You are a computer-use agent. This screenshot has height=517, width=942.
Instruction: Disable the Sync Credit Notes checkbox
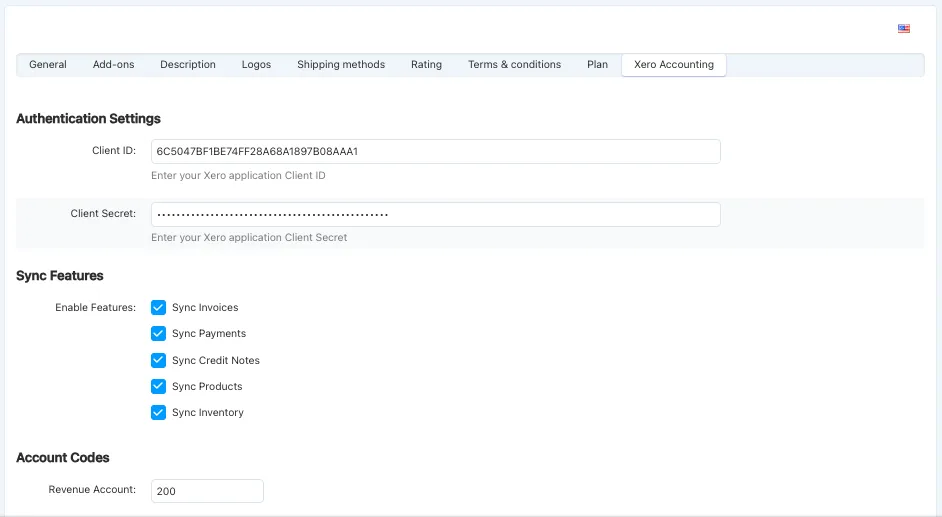point(158,360)
